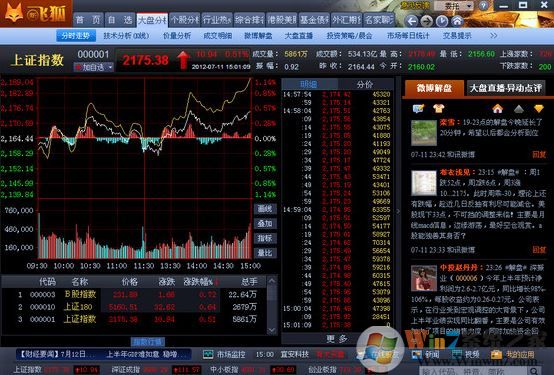Select B股指数 row in index table
554x375 pixels.
coord(135,294)
